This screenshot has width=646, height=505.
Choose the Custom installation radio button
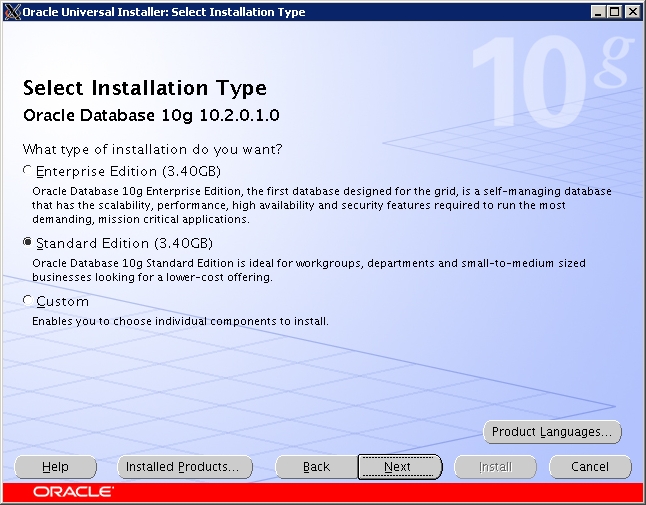click(x=28, y=301)
